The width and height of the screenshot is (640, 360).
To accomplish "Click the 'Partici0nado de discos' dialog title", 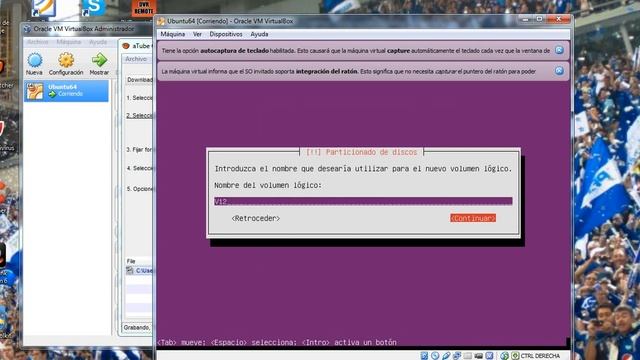I will (x=362, y=152).
